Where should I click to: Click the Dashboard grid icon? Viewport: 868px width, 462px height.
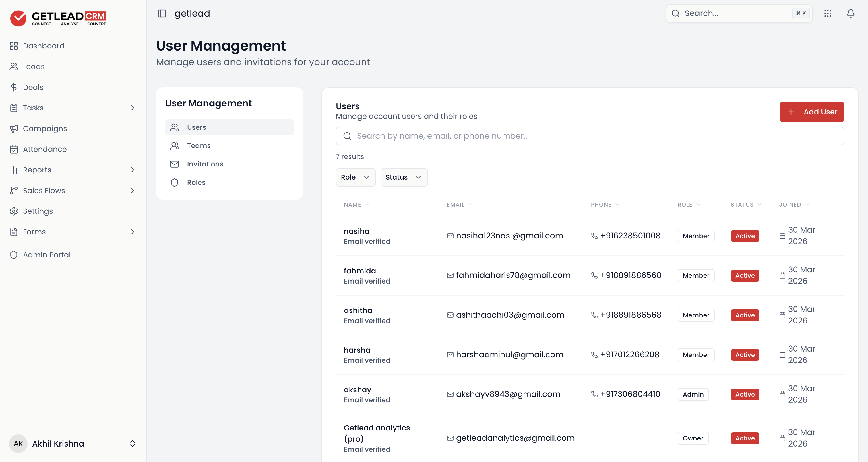(14, 46)
